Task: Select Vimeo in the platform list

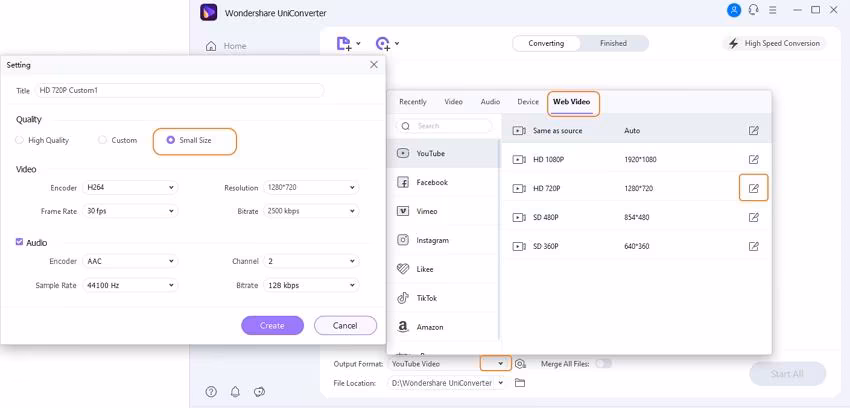Action: coord(445,211)
